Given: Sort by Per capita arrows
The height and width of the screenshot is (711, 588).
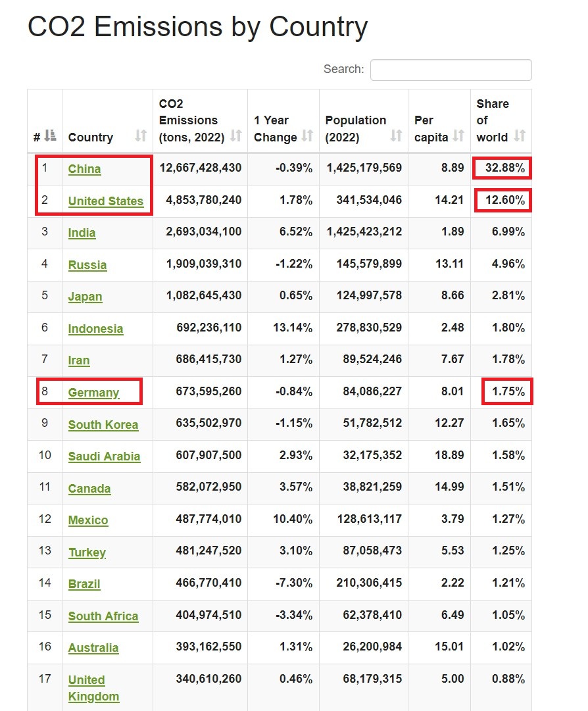Looking at the screenshot, I should pyautogui.click(x=459, y=137).
